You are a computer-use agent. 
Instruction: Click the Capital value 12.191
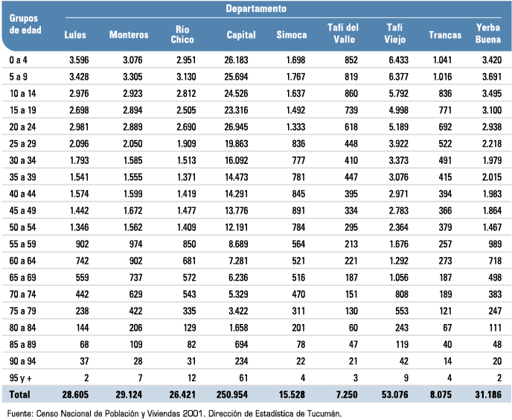(x=237, y=227)
